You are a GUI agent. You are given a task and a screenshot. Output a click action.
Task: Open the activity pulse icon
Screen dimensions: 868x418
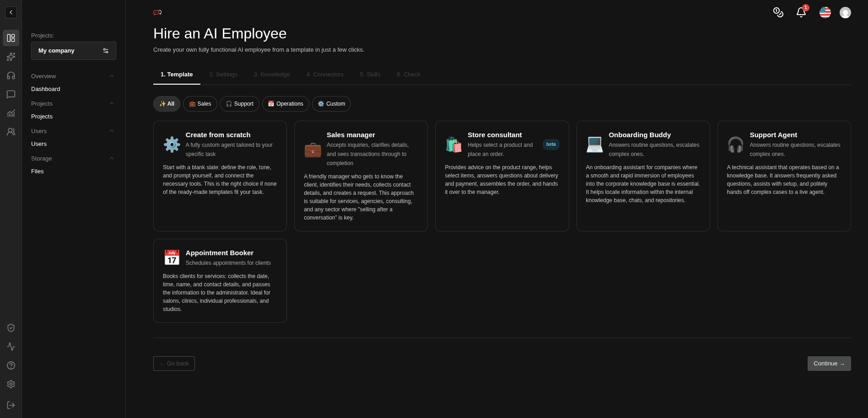11,347
